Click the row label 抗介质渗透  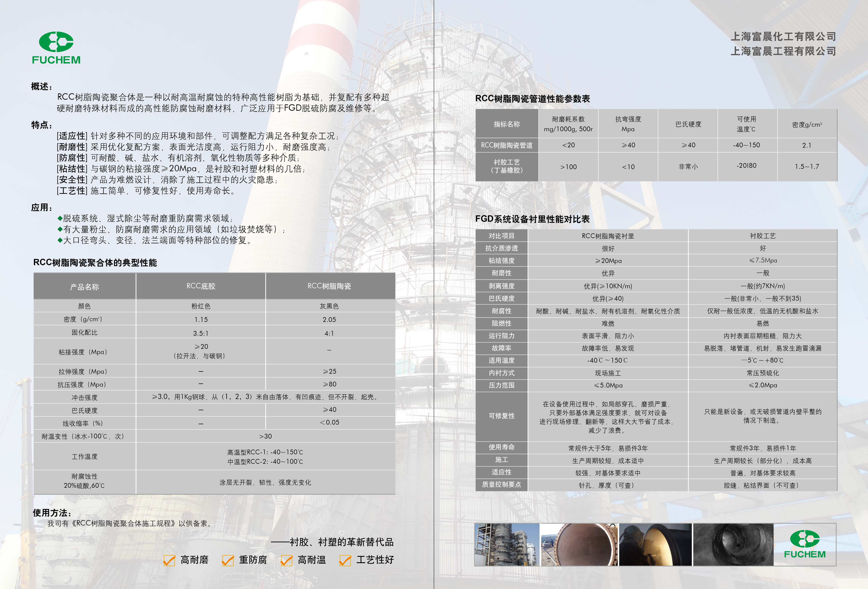point(502,248)
